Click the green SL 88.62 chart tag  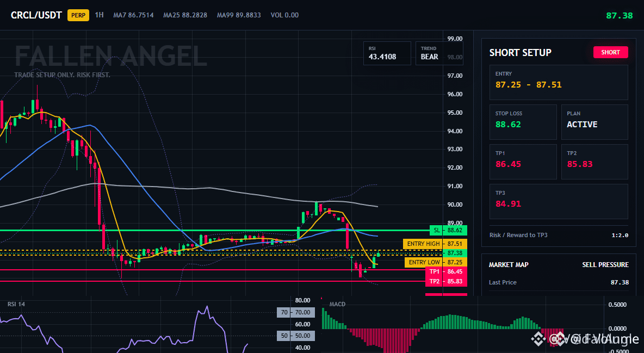[448, 231]
